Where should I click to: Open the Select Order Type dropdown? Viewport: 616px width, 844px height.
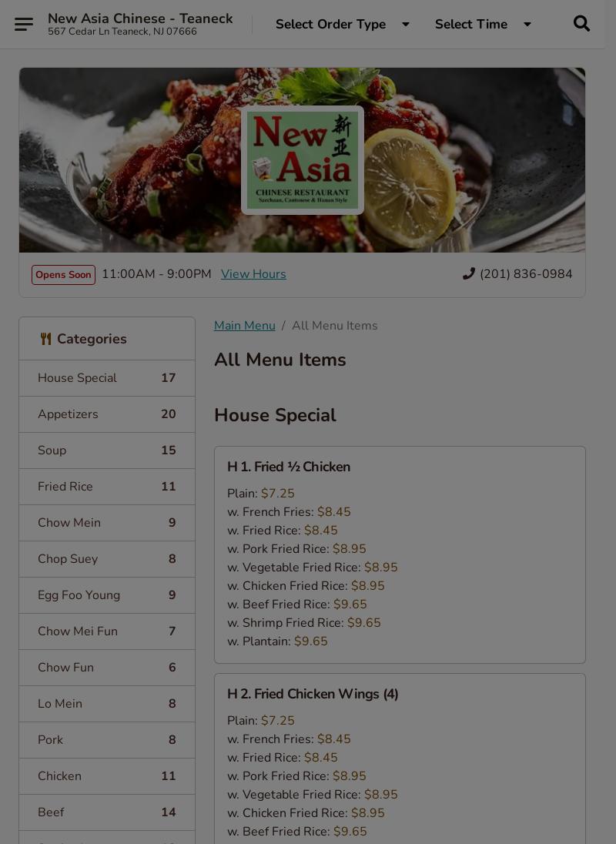(342, 24)
